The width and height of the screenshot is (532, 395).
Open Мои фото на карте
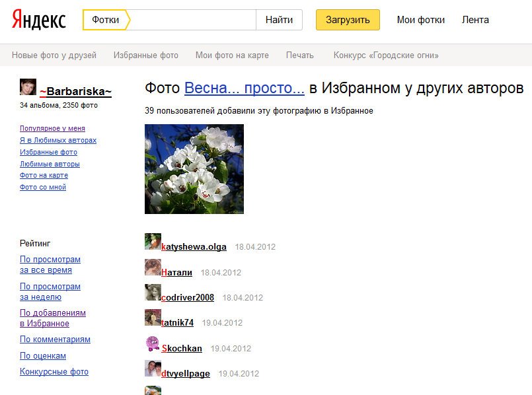click(232, 55)
